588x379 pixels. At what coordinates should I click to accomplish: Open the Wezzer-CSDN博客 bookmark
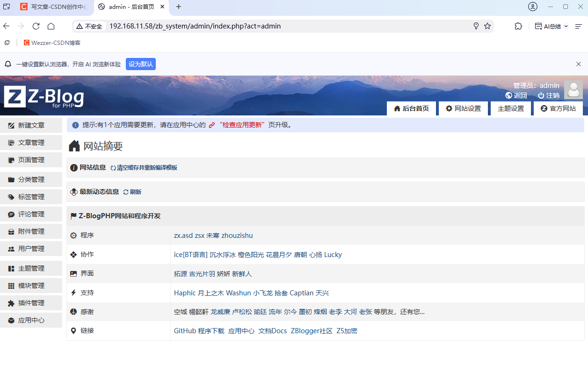(x=52, y=43)
